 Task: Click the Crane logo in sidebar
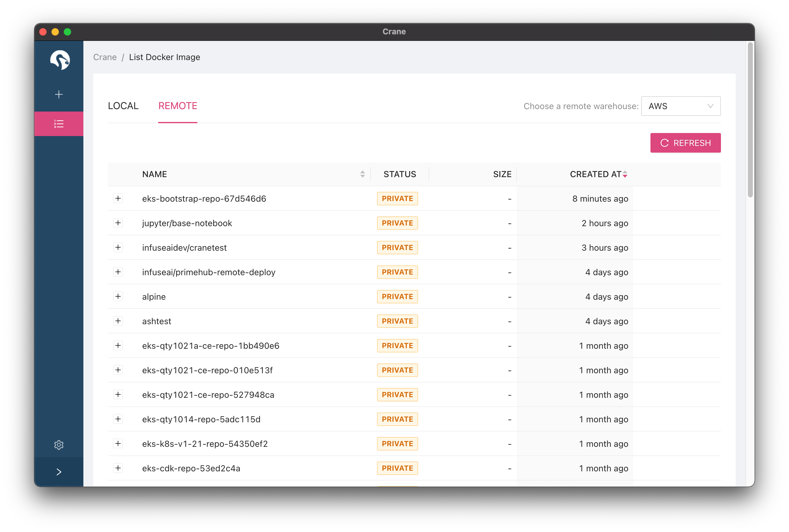pos(60,60)
